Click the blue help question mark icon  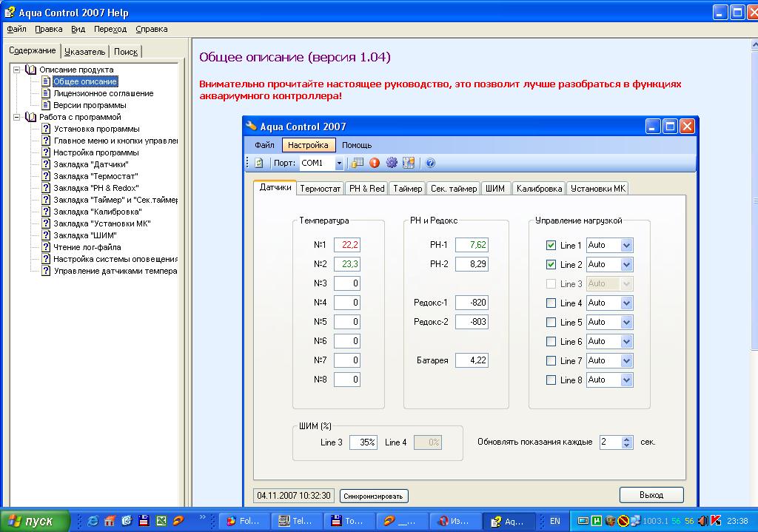pos(430,164)
